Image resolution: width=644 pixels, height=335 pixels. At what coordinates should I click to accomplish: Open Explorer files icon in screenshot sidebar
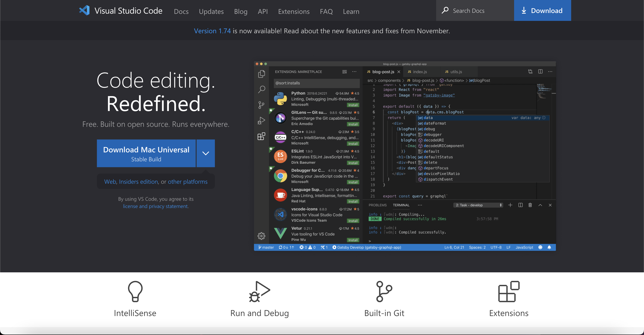tap(262, 74)
